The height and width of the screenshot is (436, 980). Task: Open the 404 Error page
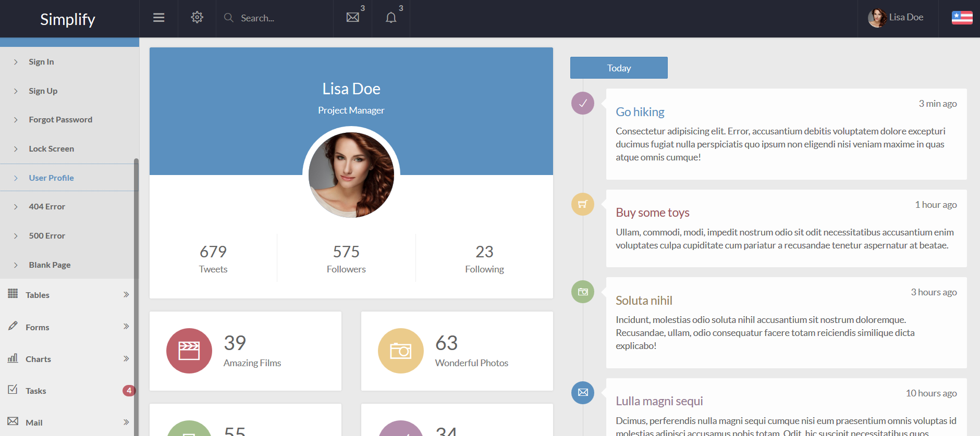[47, 207]
